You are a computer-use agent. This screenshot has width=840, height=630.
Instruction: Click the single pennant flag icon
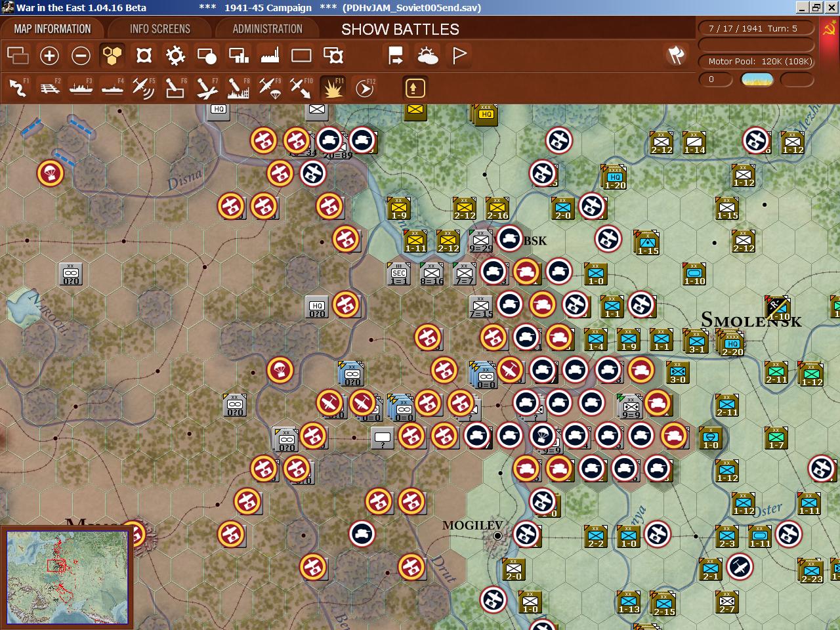pyautogui.click(x=459, y=56)
